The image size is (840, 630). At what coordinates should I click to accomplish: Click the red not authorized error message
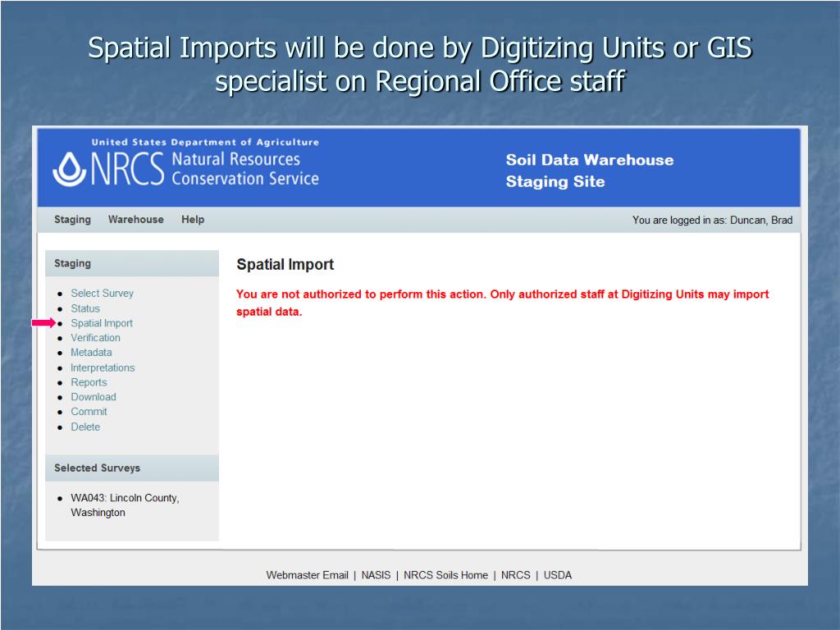point(503,303)
